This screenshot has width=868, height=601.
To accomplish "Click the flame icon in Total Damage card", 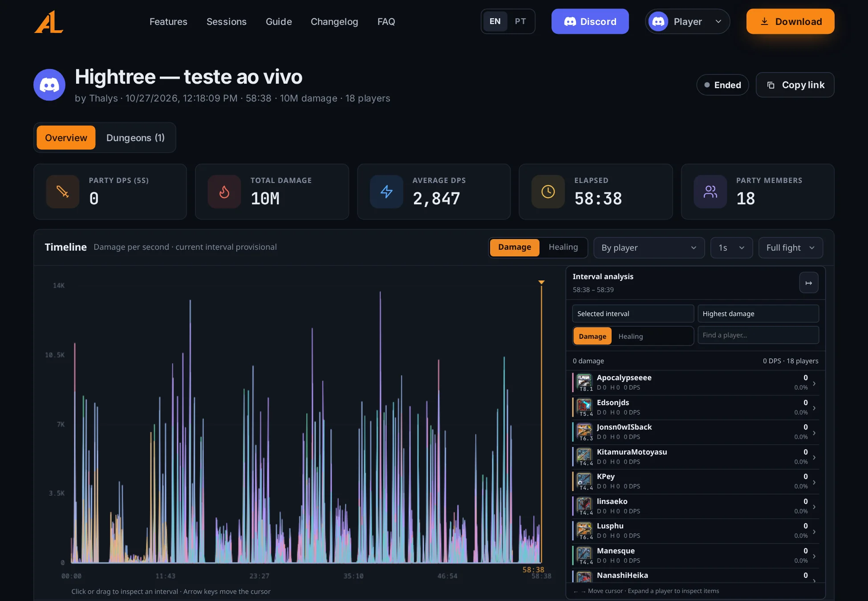I will pyautogui.click(x=224, y=192).
